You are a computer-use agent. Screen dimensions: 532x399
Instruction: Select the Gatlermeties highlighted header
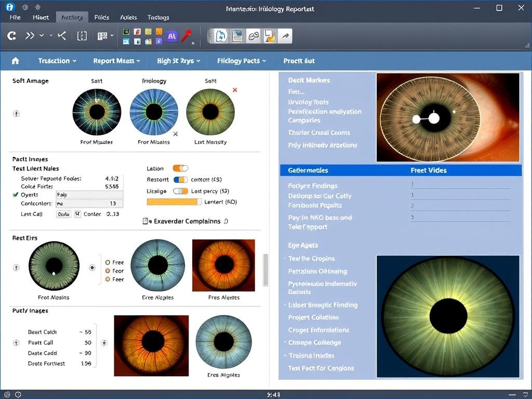tap(308, 170)
